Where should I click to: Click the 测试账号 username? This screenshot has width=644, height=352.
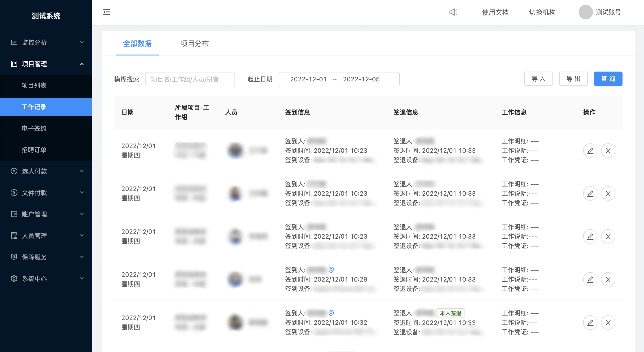(608, 12)
